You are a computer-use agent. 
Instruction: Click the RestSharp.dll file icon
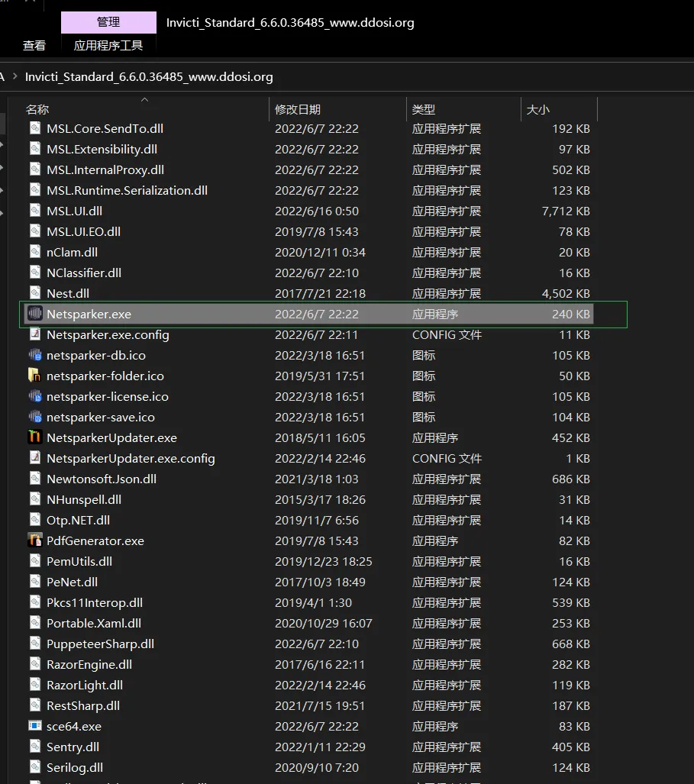35,705
